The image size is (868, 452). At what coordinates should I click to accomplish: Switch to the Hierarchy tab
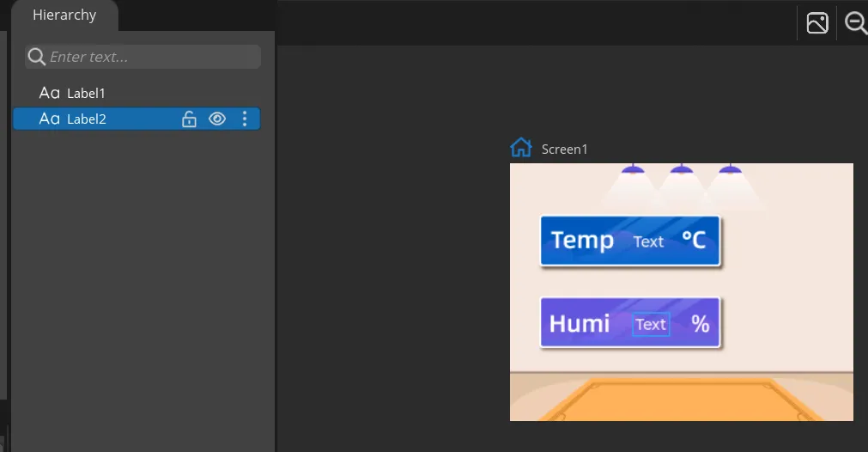[64, 15]
